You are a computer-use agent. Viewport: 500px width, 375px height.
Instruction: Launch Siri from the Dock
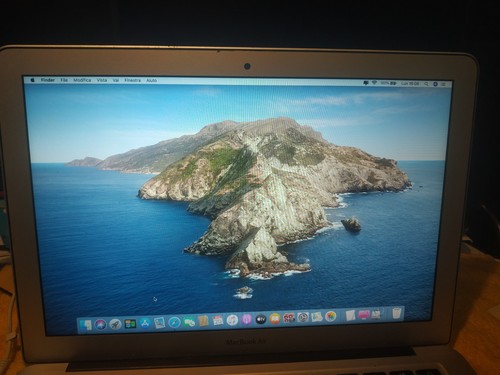[100, 324]
